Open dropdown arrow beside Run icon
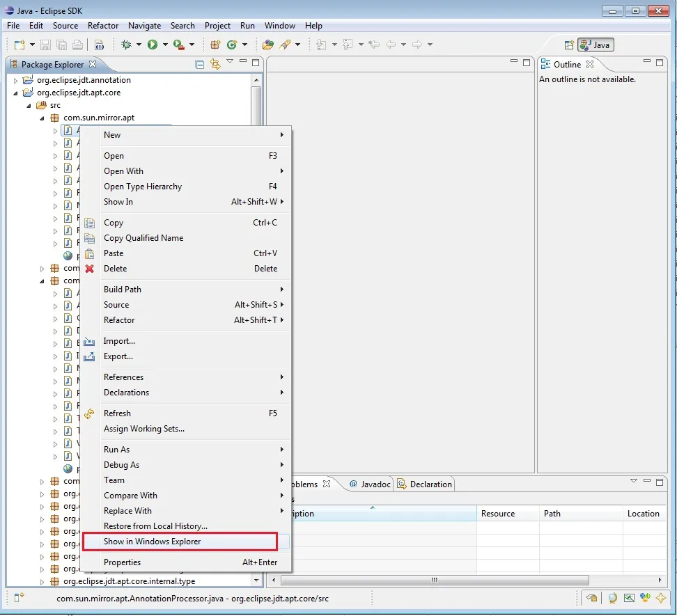The height and width of the screenshot is (616, 677). (165, 45)
